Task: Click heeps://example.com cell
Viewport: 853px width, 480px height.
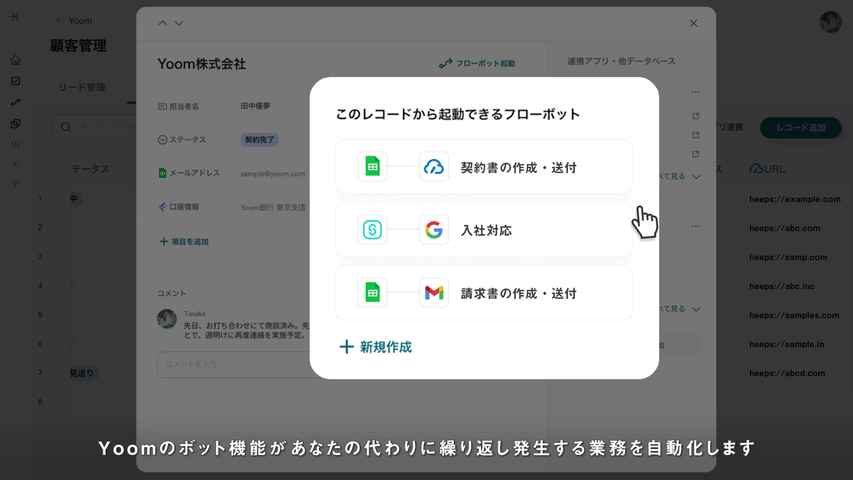Action: (x=794, y=199)
